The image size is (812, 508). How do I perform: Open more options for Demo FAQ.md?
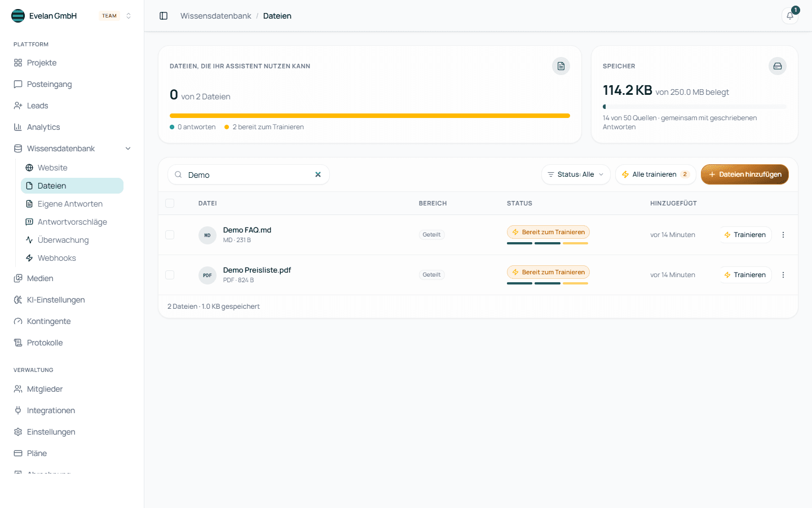coord(783,235)
